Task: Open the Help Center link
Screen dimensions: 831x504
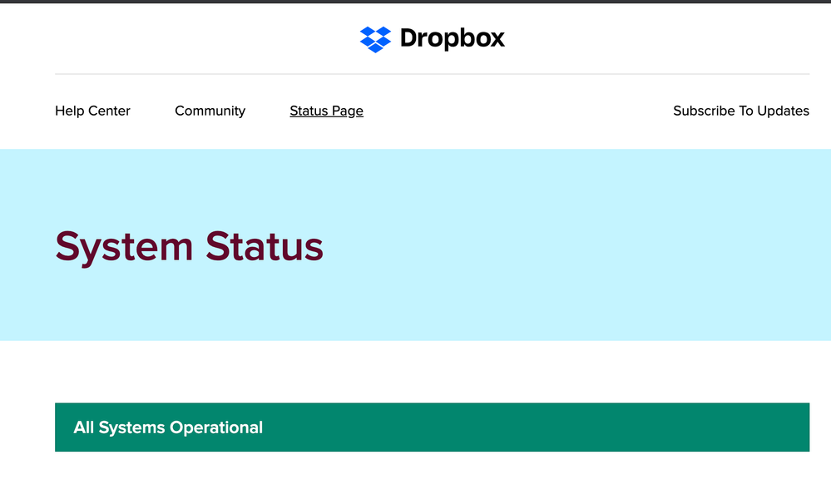Action: (x=92, y=111)
